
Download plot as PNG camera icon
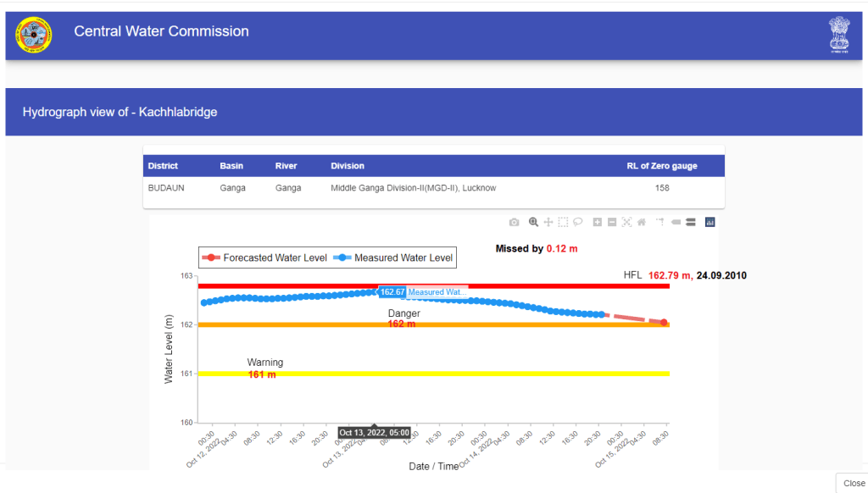coord(514,222)
